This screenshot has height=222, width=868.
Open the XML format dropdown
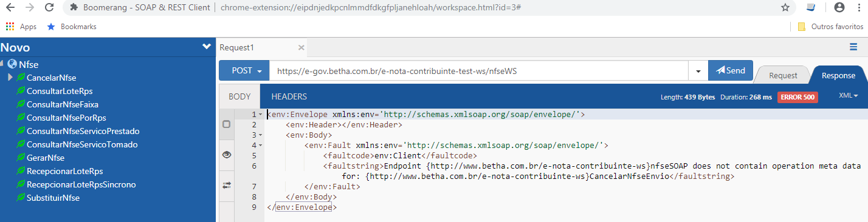pyautogui.click(x=848, y=96)
